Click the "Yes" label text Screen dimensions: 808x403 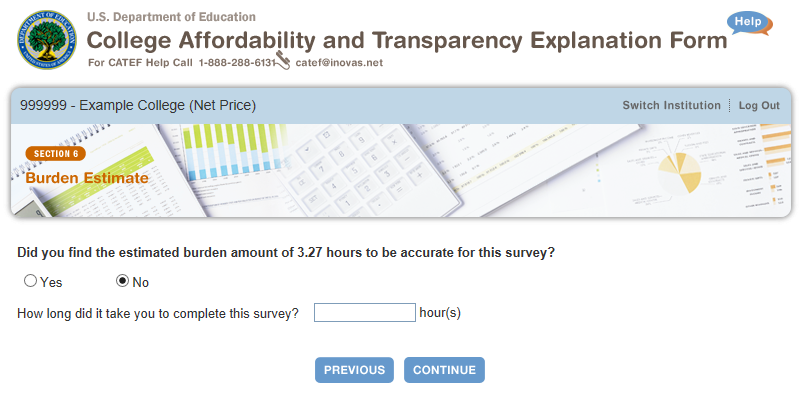pos(51,282)
